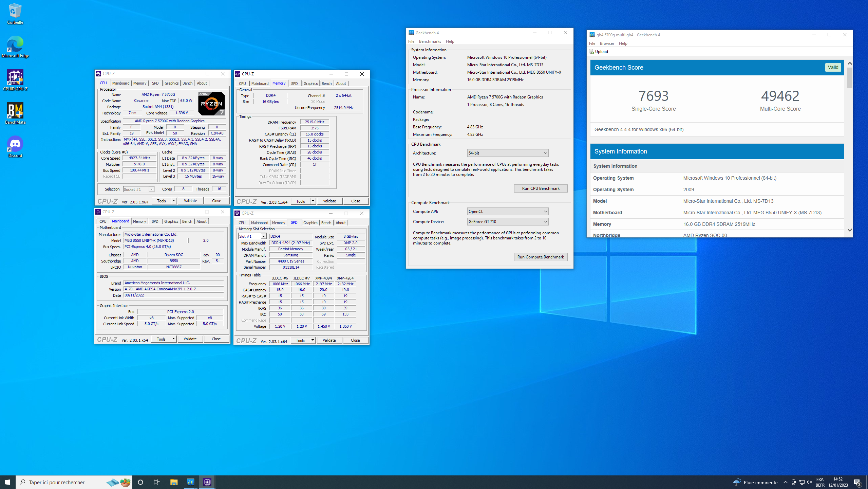
Task: Expand the Tools arrow in the Mainboard tab window
Action: (173, 339)
